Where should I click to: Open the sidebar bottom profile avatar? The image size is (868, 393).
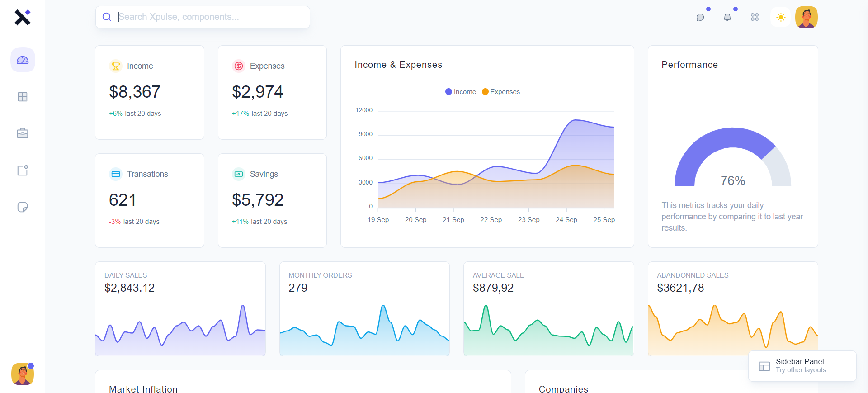tap(23, 374)
